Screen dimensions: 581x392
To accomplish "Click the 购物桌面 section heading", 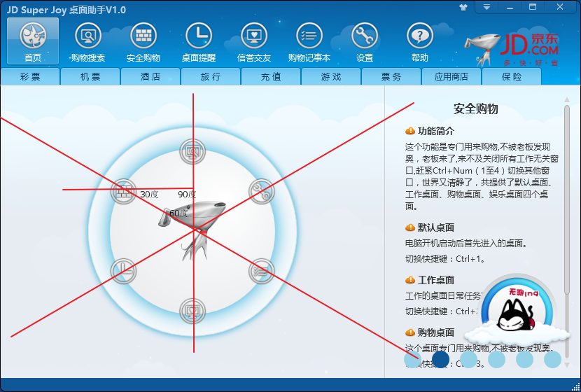I will 435,332.
